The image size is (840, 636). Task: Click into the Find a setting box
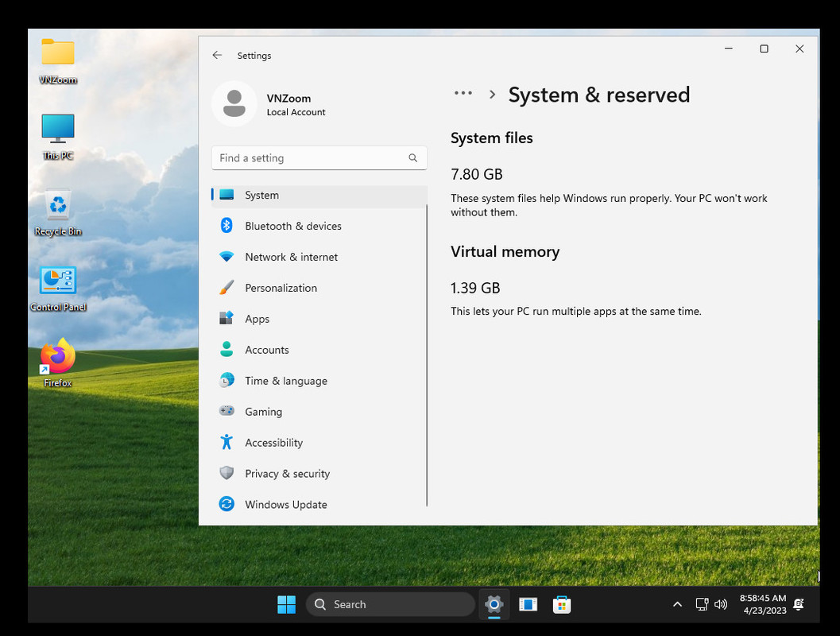[x=319, y=158]
